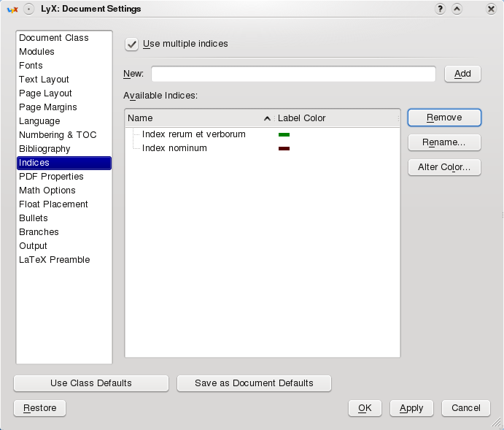Viewport: 504px width, 430px height.
Task: Open the LaTeX Preamble section
Action: 55,260
